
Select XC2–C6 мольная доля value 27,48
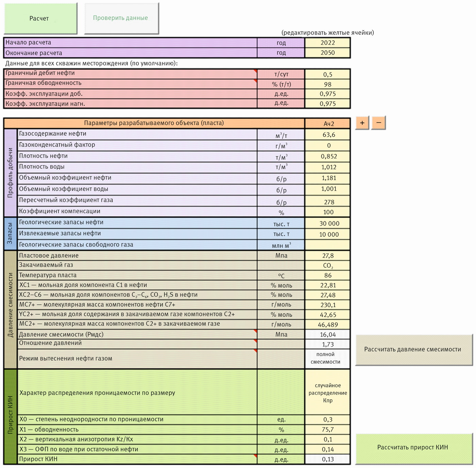pyautogui.click(x=327, y=295)
